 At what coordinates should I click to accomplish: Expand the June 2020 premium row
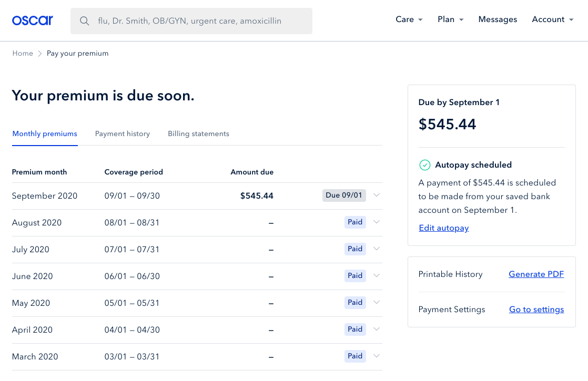click(x=377, y=275)
